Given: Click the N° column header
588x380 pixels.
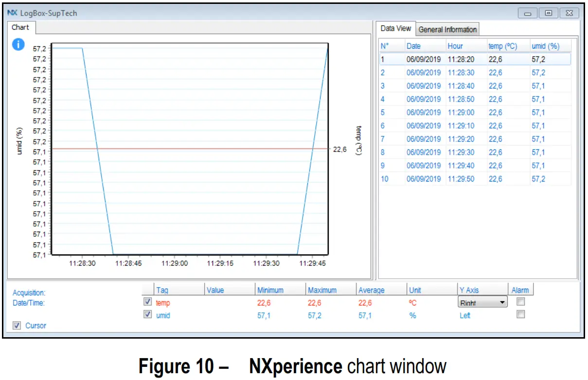Looking at the screenshot, I should point(392,46).
